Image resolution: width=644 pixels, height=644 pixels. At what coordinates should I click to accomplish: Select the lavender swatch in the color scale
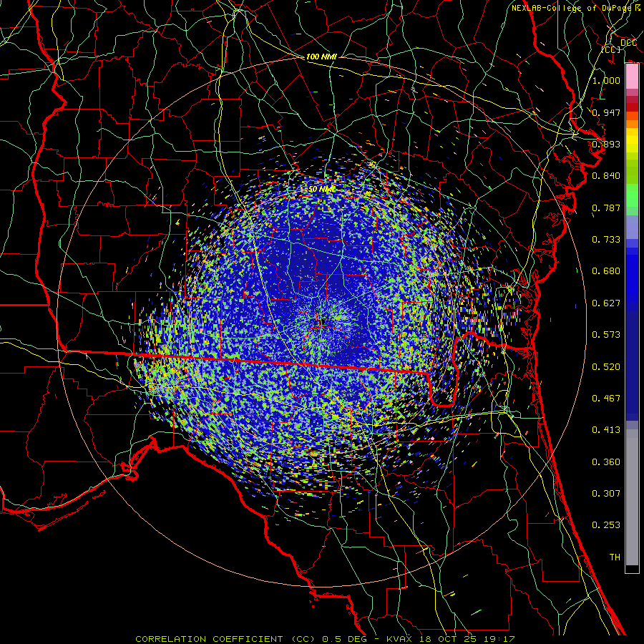coord(632,227)
